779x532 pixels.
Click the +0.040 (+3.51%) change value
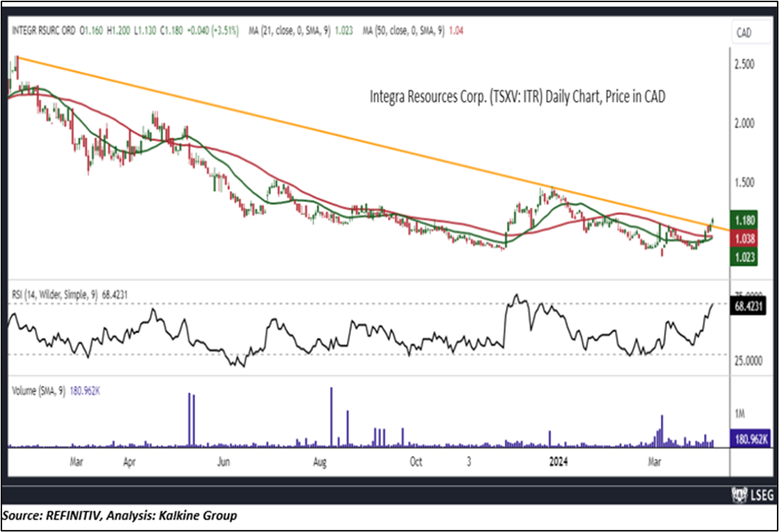coord(213,31)
